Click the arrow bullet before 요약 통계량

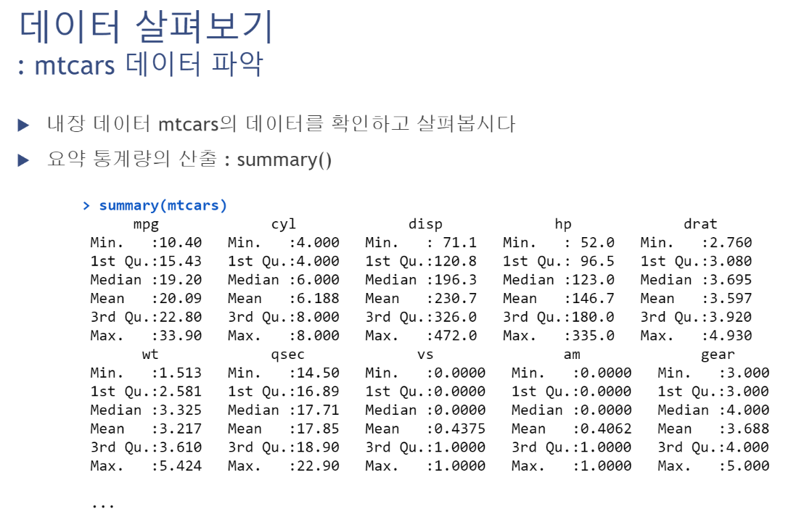point(23,160)
